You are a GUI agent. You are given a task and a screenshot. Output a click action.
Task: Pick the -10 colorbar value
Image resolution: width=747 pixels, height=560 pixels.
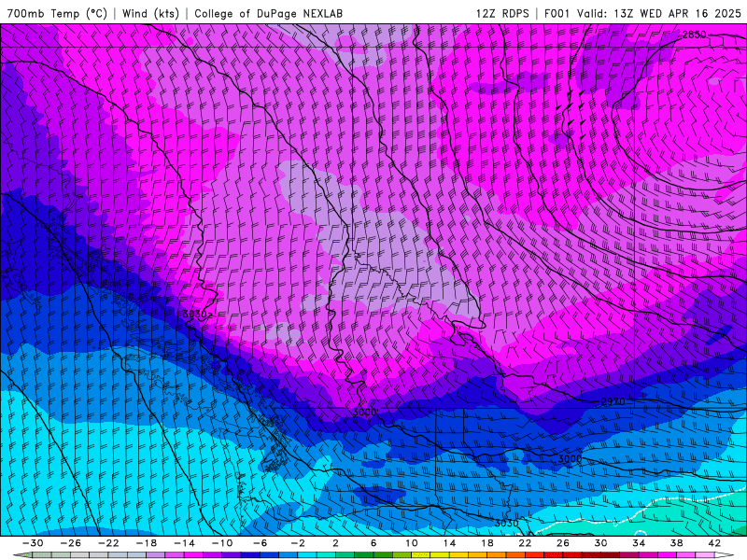(x=222, y=543)
